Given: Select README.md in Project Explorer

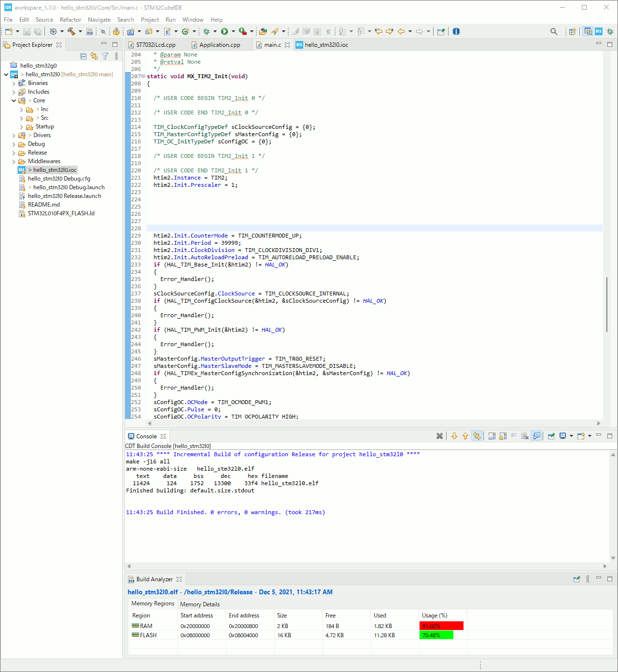Looking at the screenshot, I should [44, 205].
